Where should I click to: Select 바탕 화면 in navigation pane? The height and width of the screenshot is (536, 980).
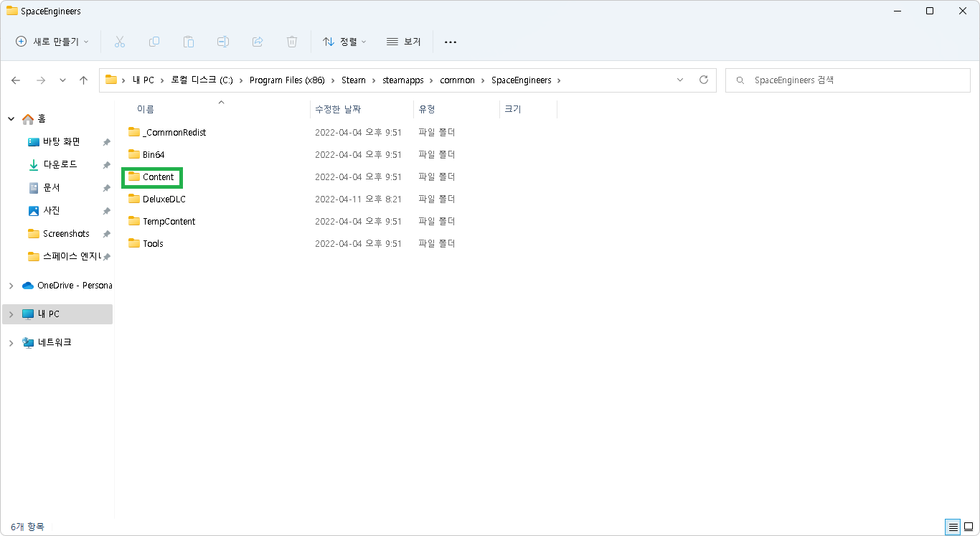(61, 142)
